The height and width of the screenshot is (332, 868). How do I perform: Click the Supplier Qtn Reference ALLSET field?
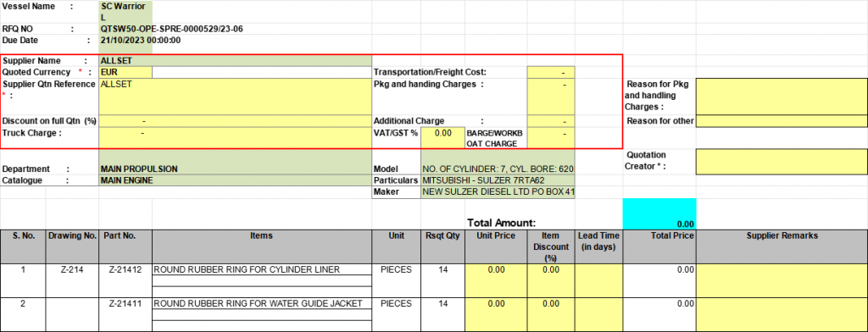pyautogui.click(x=236, y=97)
